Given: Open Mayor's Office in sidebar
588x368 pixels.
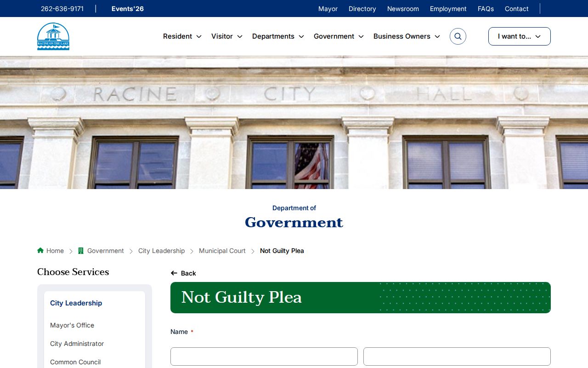Looking at the screenshot, I should pyautogui.click(x=72, y=325).
